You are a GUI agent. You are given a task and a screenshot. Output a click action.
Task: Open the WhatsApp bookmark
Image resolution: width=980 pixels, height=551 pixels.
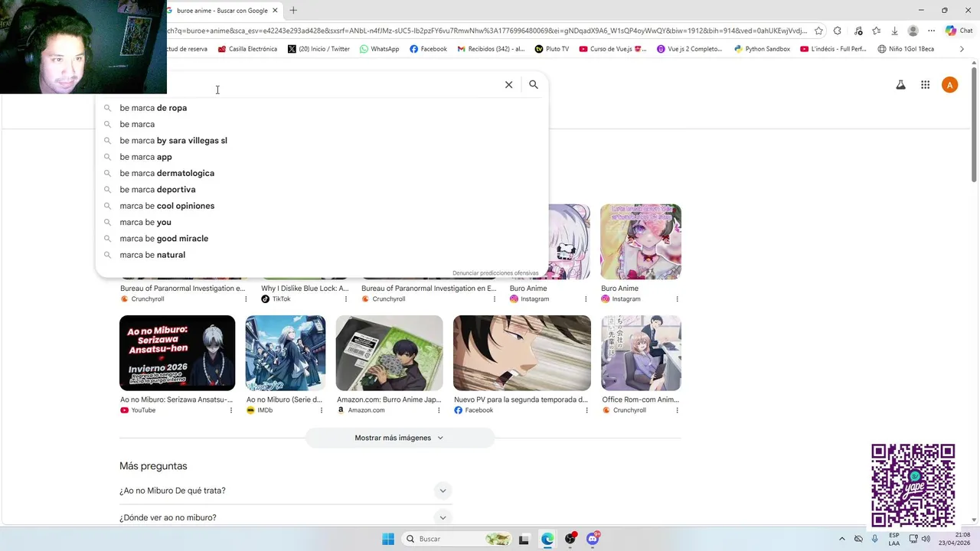pos(379,49)
